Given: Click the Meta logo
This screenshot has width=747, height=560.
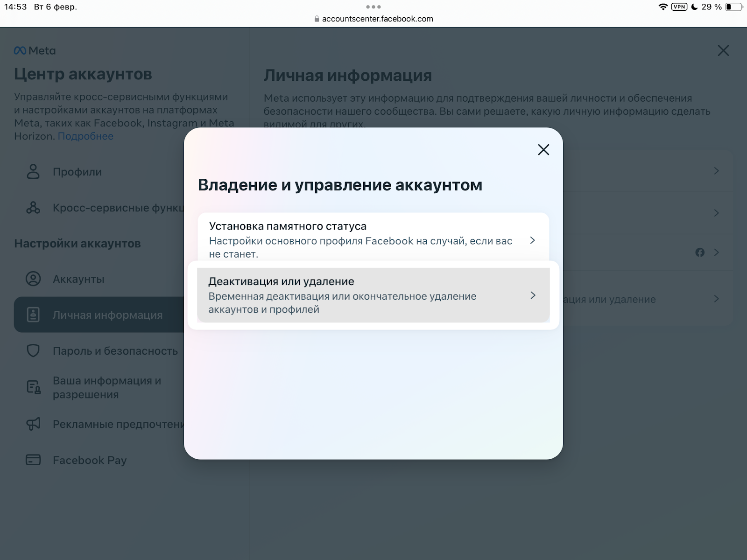Looking at the screenshot, I should (x=35, y=50).
